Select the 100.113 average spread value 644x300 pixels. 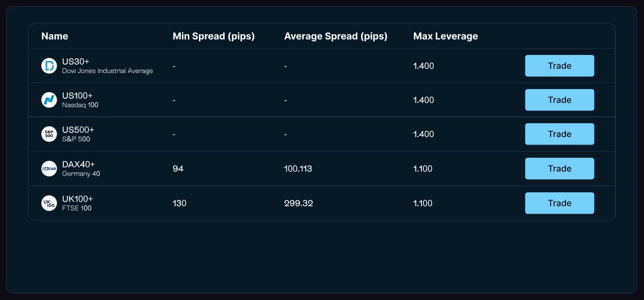(298, 169)
